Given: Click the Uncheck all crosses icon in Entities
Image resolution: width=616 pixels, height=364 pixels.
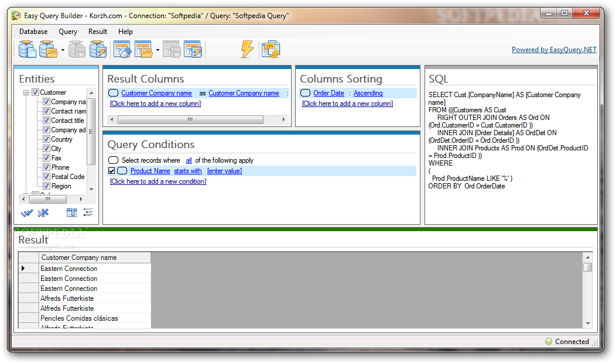Looking at the screenshot, I should point(43,213).
